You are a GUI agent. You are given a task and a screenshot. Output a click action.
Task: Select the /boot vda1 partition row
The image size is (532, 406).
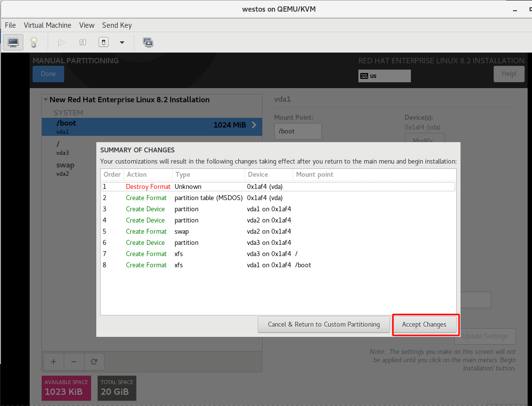[152, 127]
